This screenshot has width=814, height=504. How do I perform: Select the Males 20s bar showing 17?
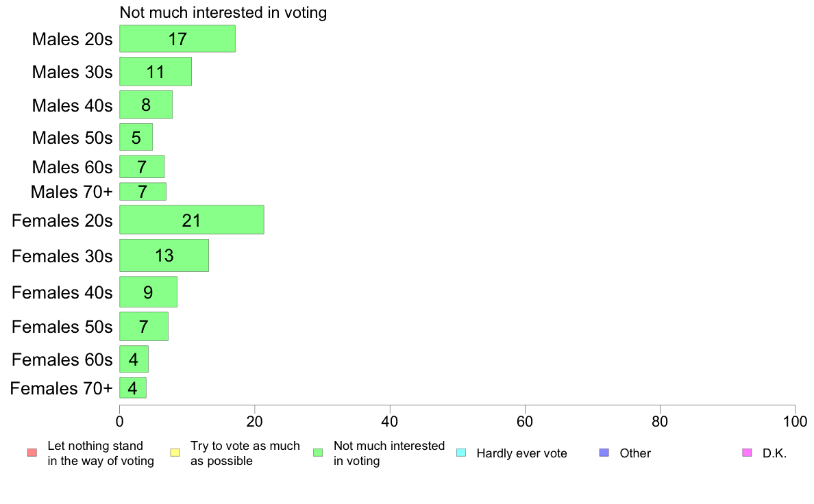point(177,38)
